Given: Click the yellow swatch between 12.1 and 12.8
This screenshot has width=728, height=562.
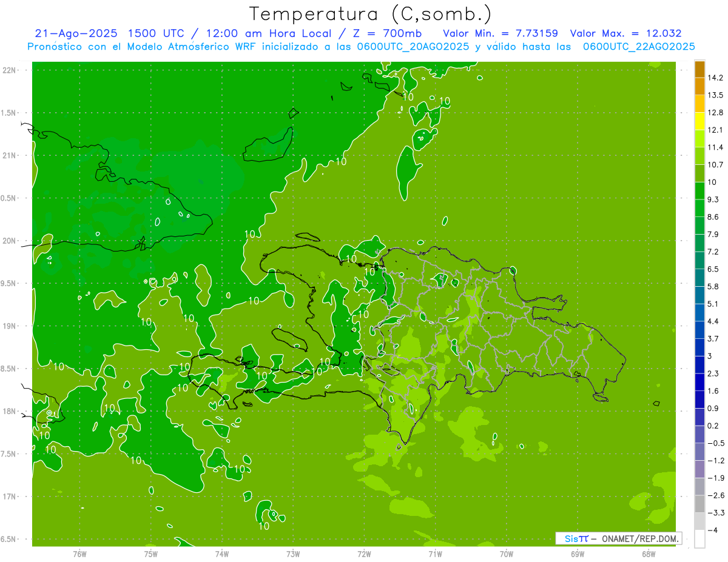Looking at the screenshot, I should click(x=699, y=121).
